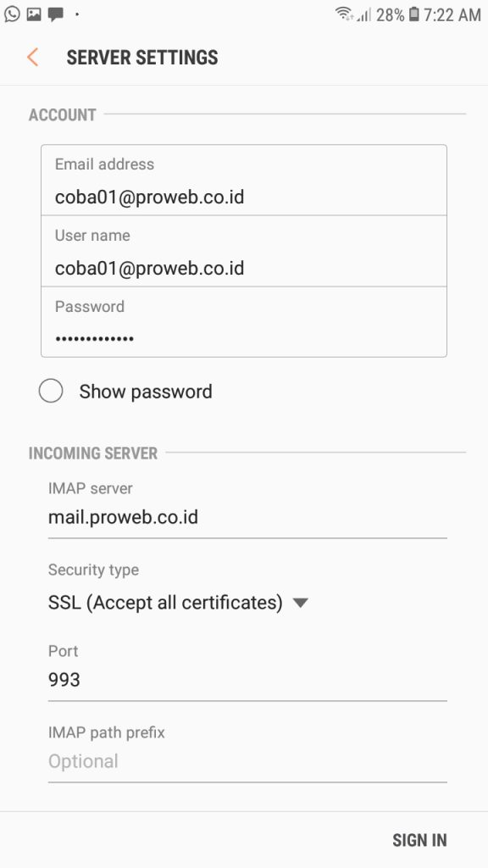
Task: Open the WhatsApp notification icon
Action: 12,14
